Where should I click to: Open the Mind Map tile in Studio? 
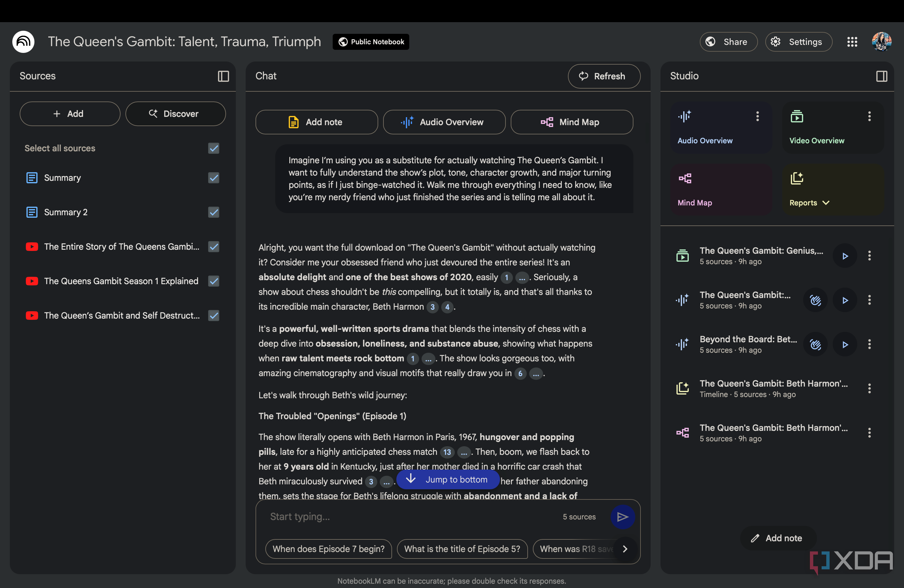pos(721,189)
